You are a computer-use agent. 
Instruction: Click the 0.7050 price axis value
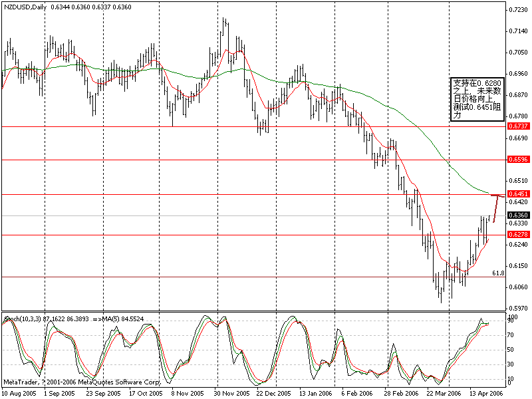pyautogui.click(x=519, y=53)
